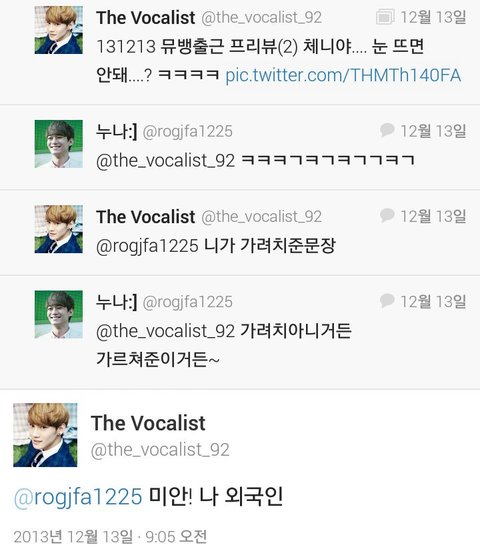Click the conversation bubble icon on '가려치아니거든' reply
Screen dimensions: 480x555
(387, 301)
